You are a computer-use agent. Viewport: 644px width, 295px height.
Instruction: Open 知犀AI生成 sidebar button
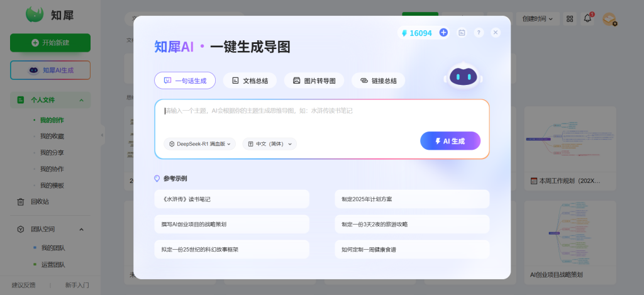(x=50, y=70)
